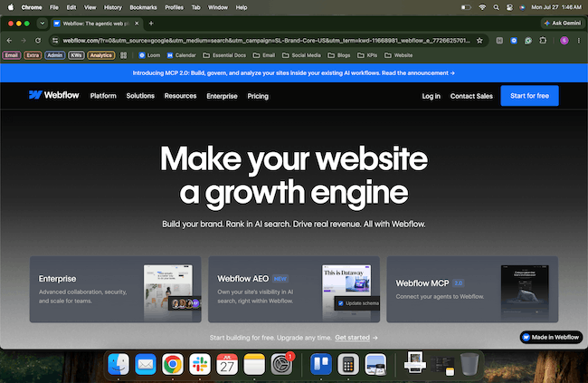
Task: Expand the Resources navigation menu
Action: (x=180, y=96)
